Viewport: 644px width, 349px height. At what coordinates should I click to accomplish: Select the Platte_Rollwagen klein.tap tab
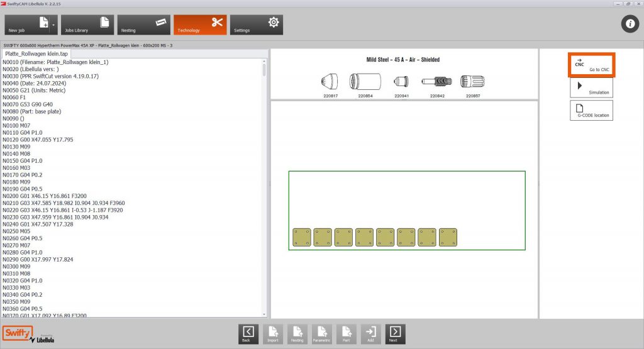pyautogui.click(x=36, y=54)
